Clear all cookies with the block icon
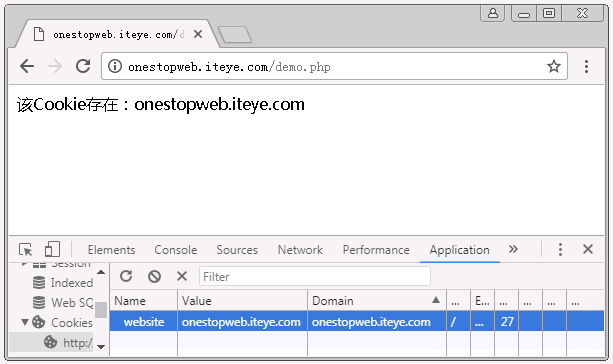 click(x=154, y=276)
